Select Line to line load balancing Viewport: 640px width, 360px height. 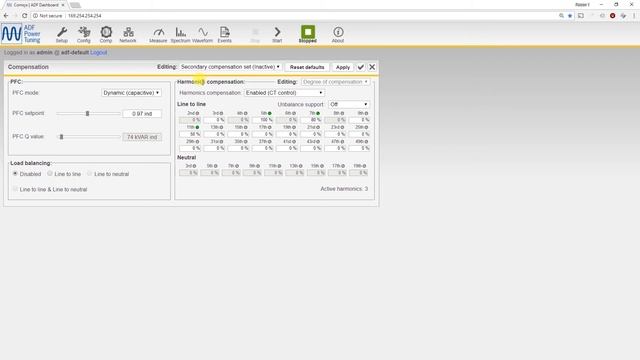50,173
